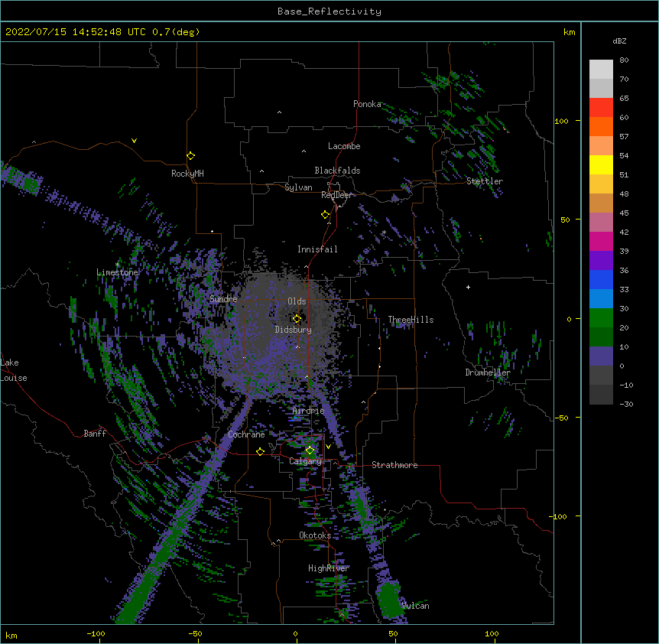The image size is (659, 644).
Task: Click the Olds town label
Action: 297,301
